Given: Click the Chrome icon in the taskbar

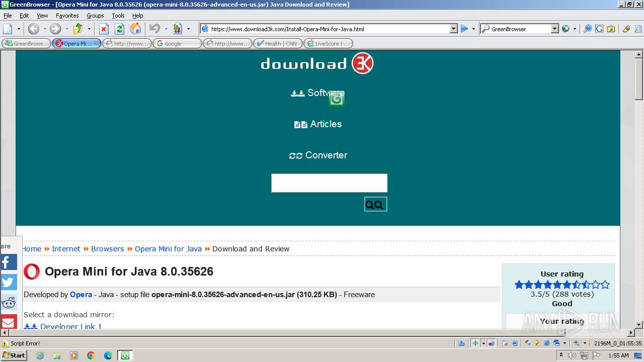Looking at the screenshot, I should tap(91, 355).
